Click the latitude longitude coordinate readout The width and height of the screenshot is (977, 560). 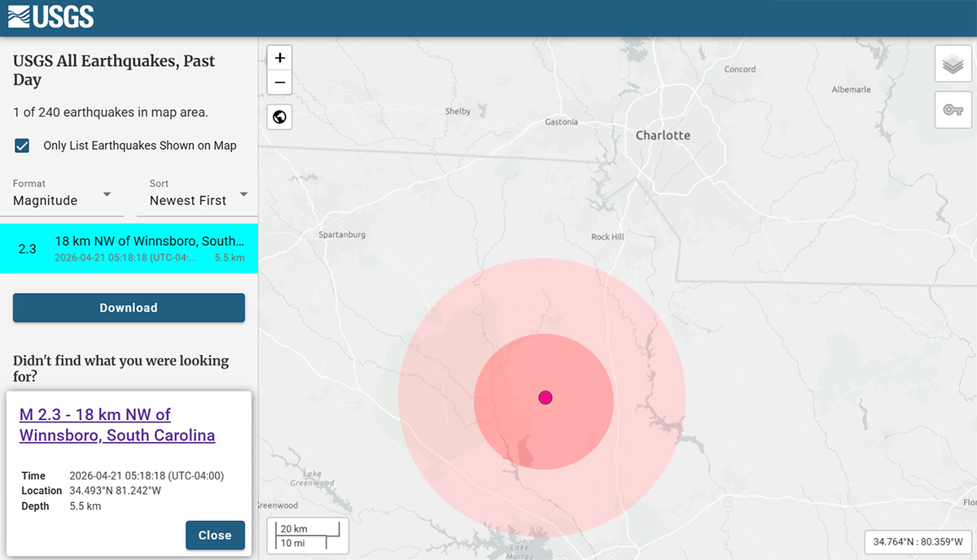(918, 541)
